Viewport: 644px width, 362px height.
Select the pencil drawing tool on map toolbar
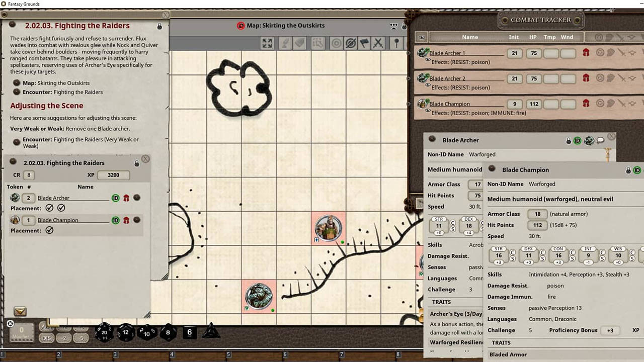285,43
